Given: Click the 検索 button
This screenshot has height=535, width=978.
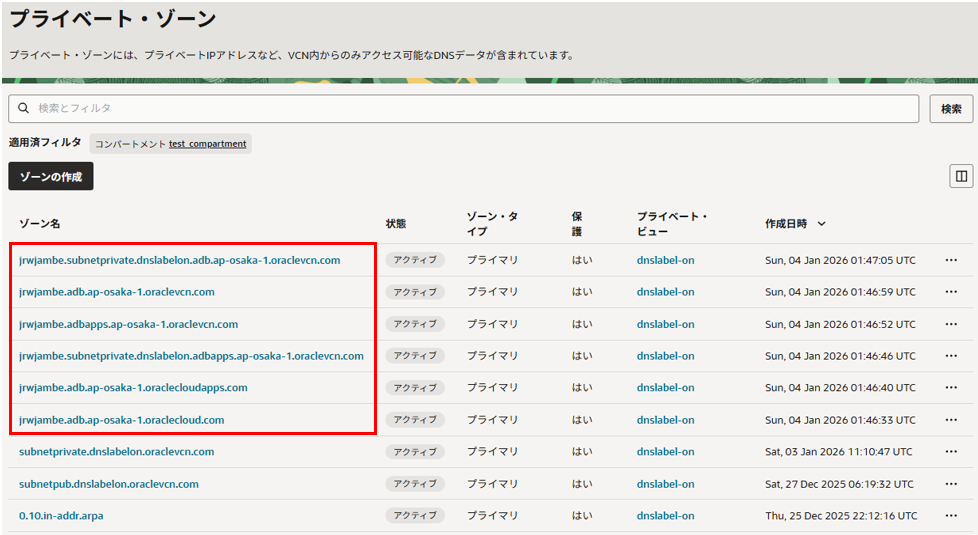Looking at the screenshot, I should coord(951,109).
